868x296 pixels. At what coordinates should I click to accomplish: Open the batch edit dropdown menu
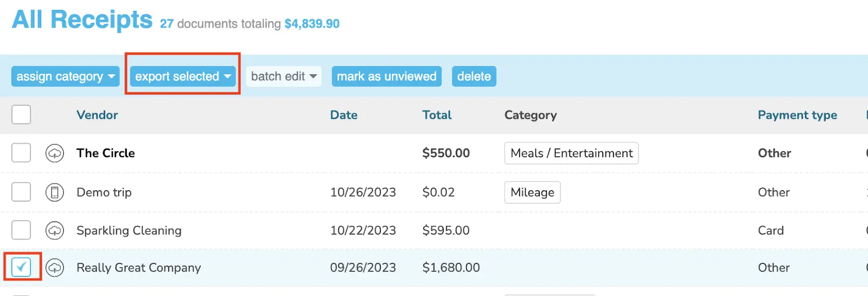click(x=284, y=76)
